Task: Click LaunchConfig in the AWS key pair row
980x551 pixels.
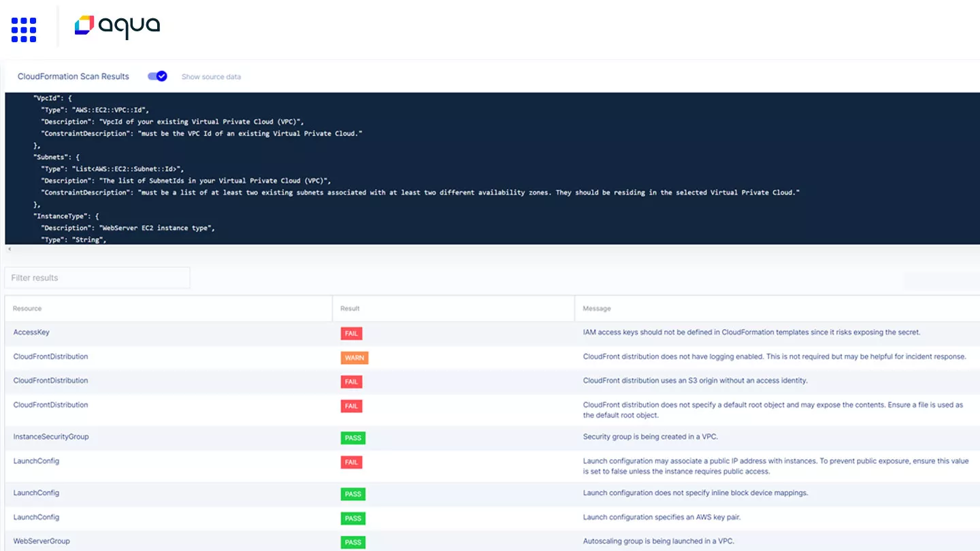Action: (36, 517)
